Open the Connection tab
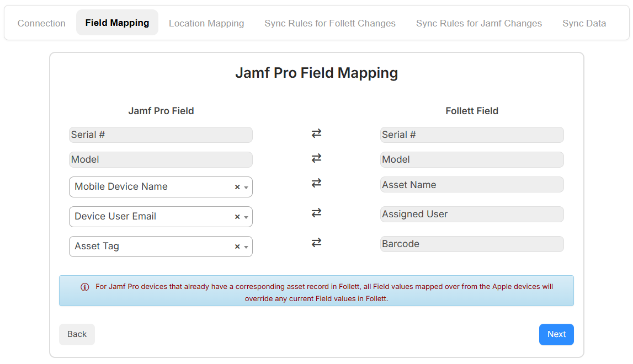The width and height of the screenshot is (633, 364). click(x=41, y=23)
